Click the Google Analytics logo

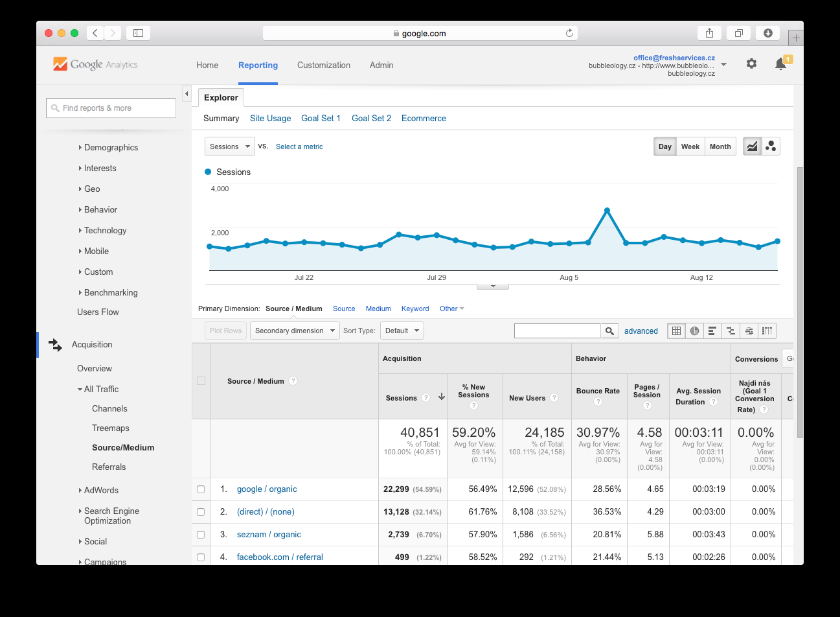click(95, 64)
